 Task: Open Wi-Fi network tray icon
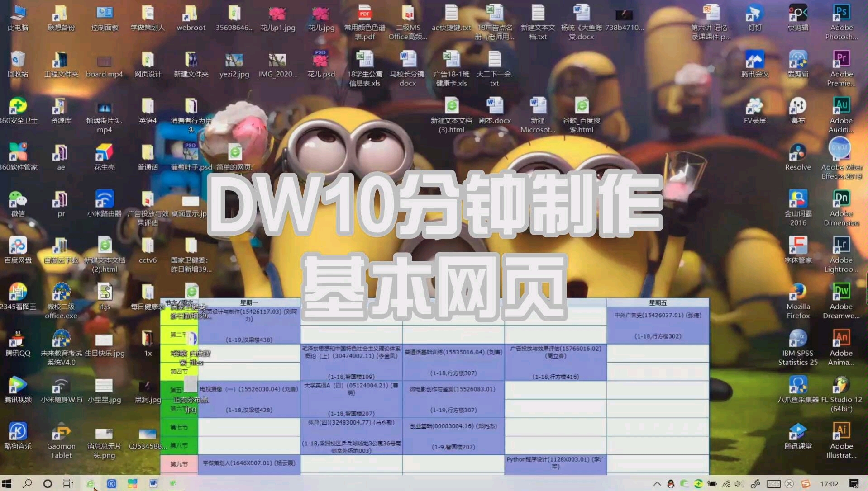click(x=726, y=483)
